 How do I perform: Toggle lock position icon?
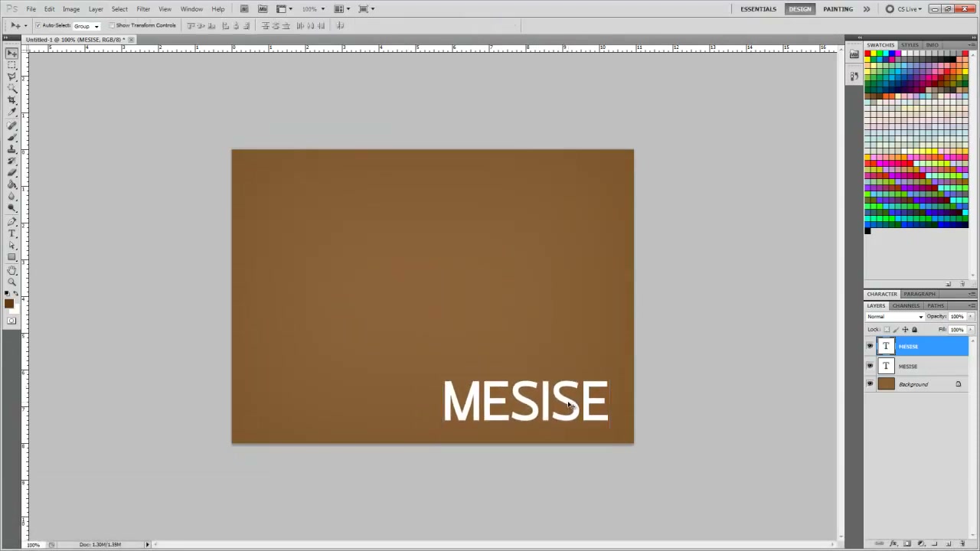point(905,329)
